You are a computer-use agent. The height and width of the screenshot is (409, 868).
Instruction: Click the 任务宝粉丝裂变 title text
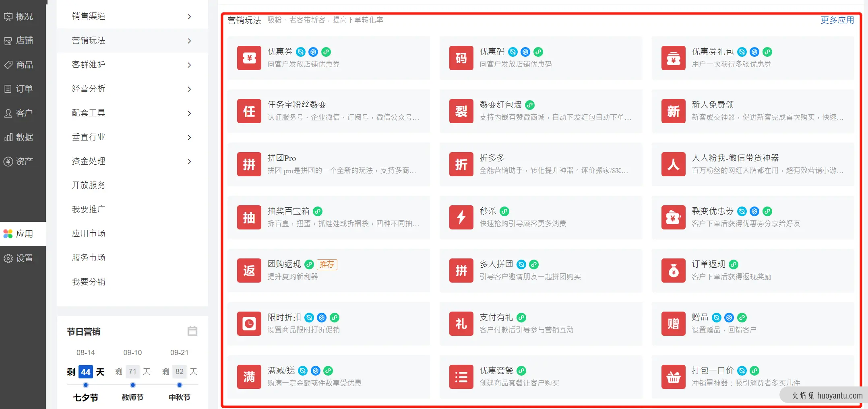(x=297, y=105)
